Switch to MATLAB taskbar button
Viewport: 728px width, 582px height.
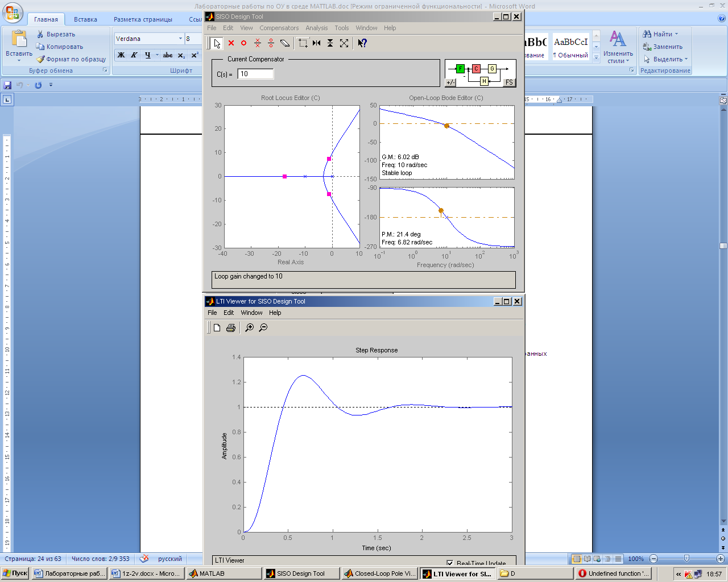point(224,573)
